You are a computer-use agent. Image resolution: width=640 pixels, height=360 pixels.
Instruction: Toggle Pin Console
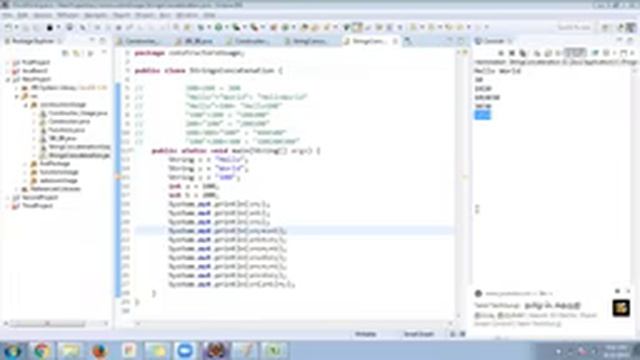pos(595,53)
